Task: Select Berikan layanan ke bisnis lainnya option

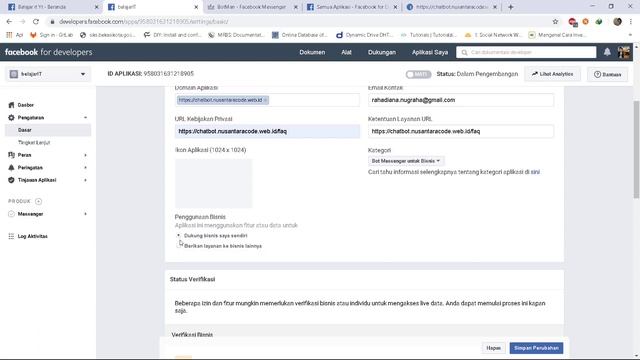Action: 179,246
